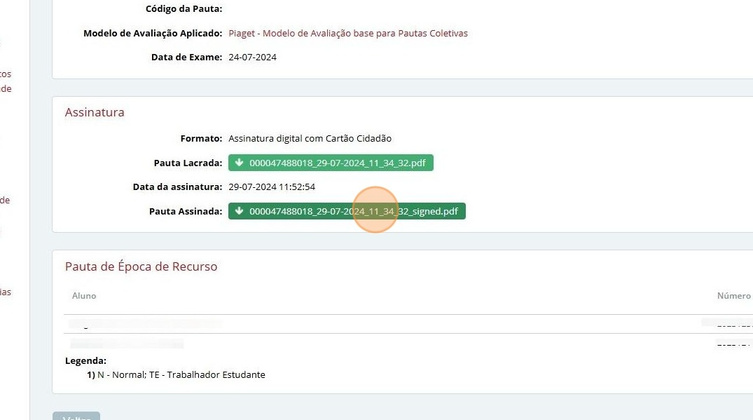The height and width of the screenshot is (420, 753).
Task: Click the Pauta de Época de Recurso heading
Action: click(x=141, y=266)
